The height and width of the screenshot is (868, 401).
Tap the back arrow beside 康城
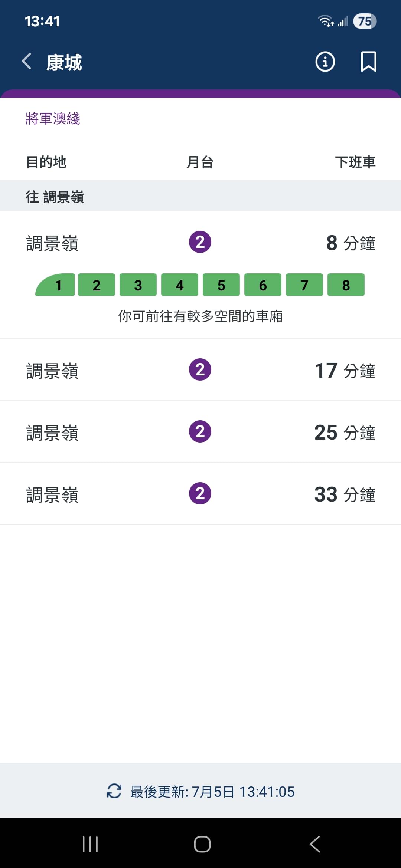click(x=27, y=62)
